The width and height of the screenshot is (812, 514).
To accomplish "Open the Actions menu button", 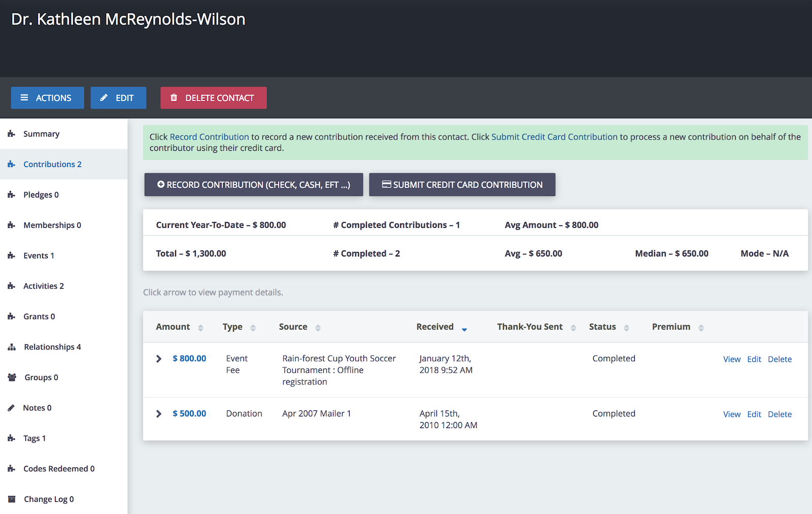I will [x=48, y=98].
